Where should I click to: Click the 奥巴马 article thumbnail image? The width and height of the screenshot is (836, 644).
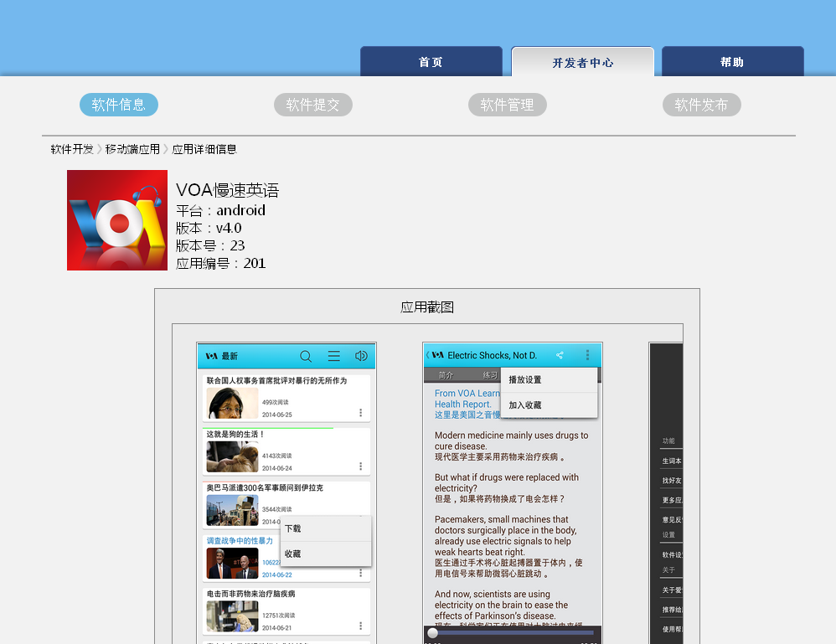(232, 510)
